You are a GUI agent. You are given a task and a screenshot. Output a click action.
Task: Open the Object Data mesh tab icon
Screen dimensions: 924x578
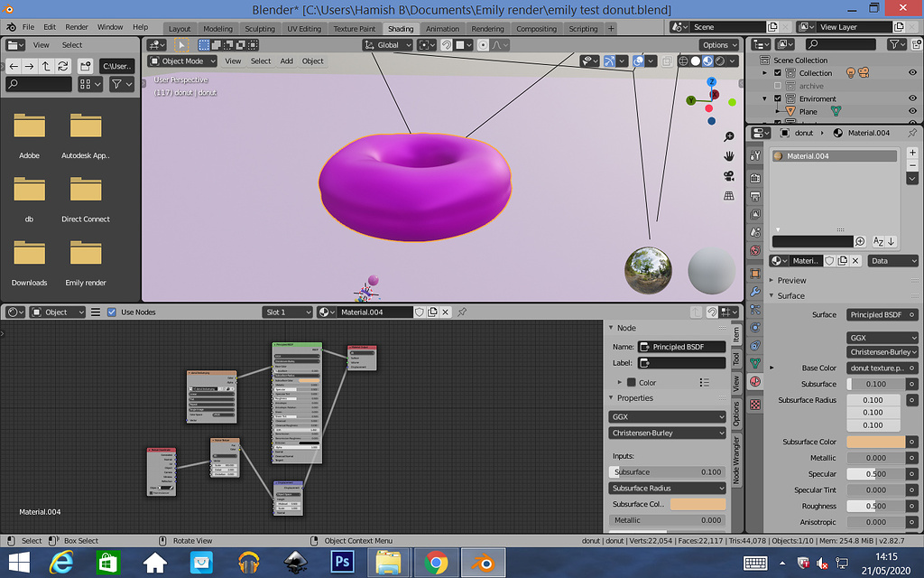coord(755,363)
